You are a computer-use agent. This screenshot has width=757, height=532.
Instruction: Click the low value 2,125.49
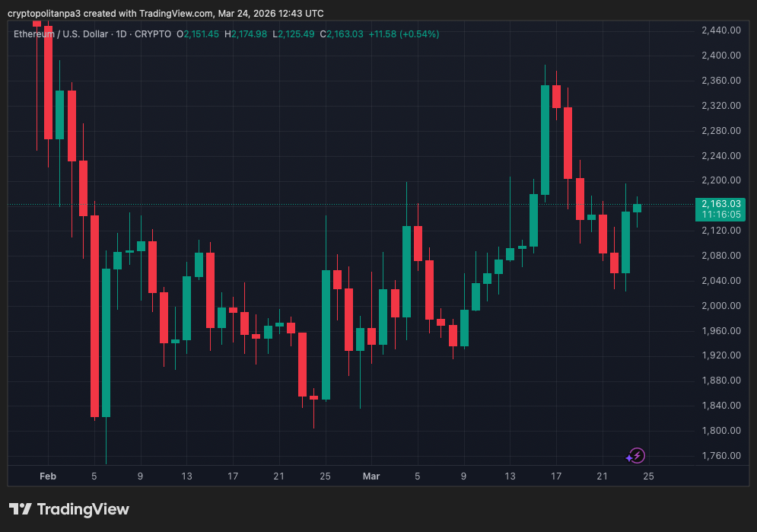(297, 34)
